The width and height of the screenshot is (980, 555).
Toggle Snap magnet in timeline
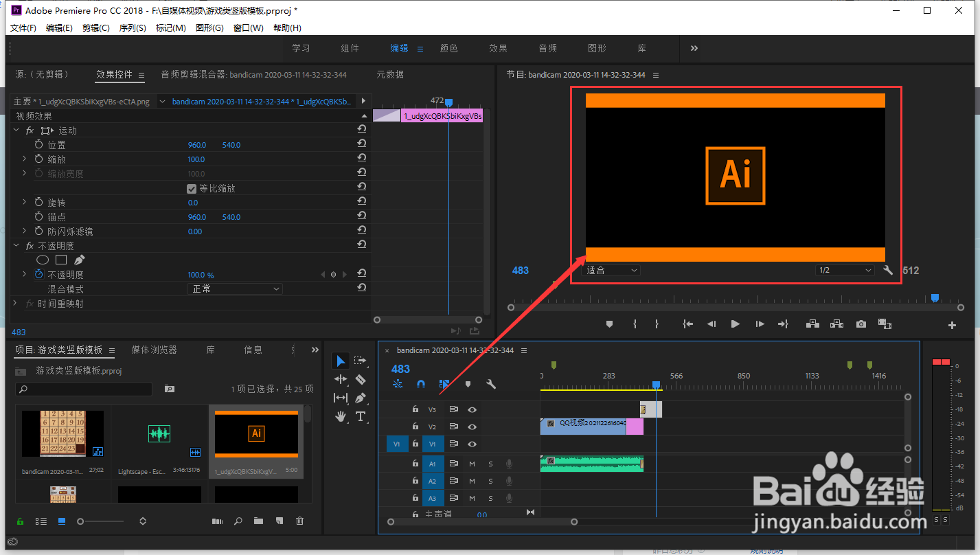coord(421,385)
